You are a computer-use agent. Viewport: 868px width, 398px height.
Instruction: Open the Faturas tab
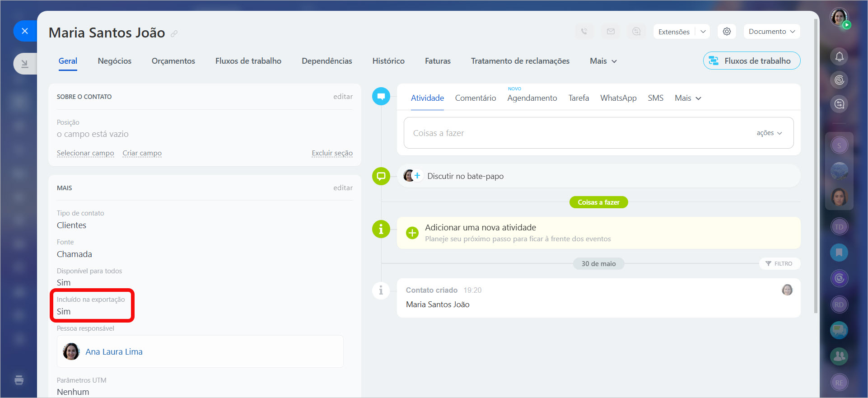[x=438, y=61]
